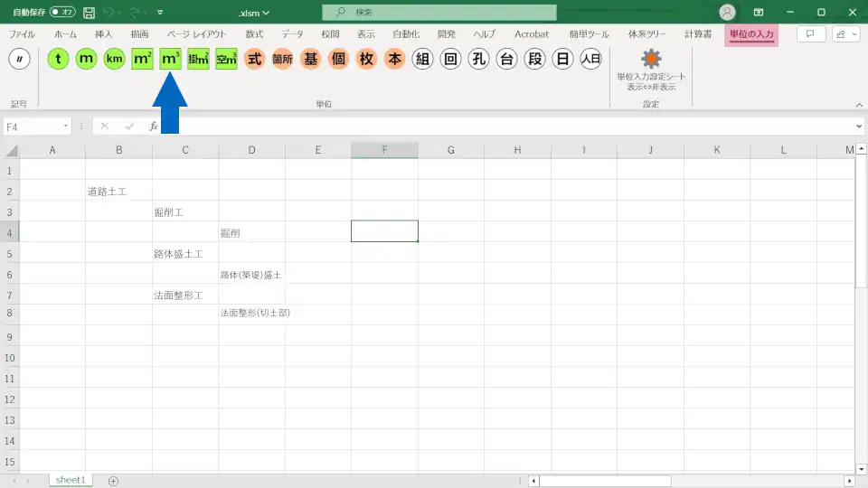Click the km unit button
The width and height of the screenshot is (868, 488).
click(x=114, y=59)
